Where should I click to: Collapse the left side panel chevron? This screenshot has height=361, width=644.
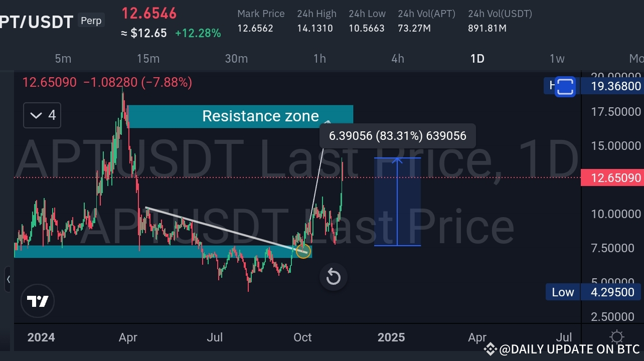coord(8,280)
